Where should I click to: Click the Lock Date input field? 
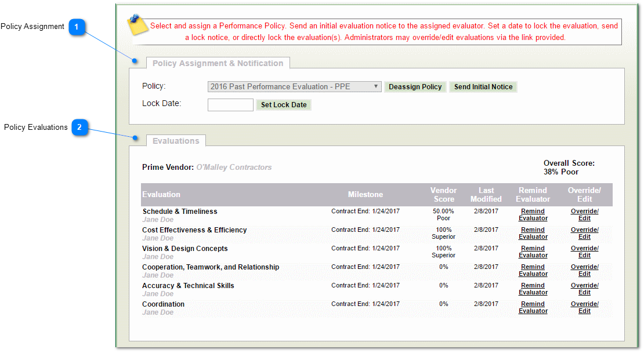click(230, 105)
